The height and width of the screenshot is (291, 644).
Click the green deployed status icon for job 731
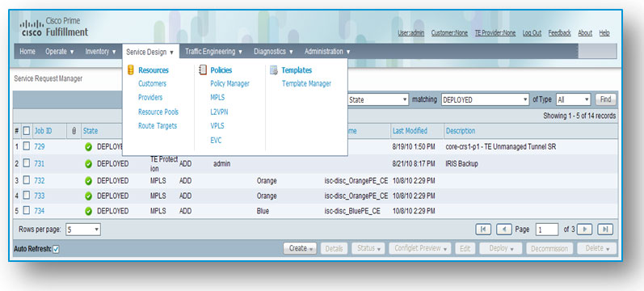click(88, 164)
